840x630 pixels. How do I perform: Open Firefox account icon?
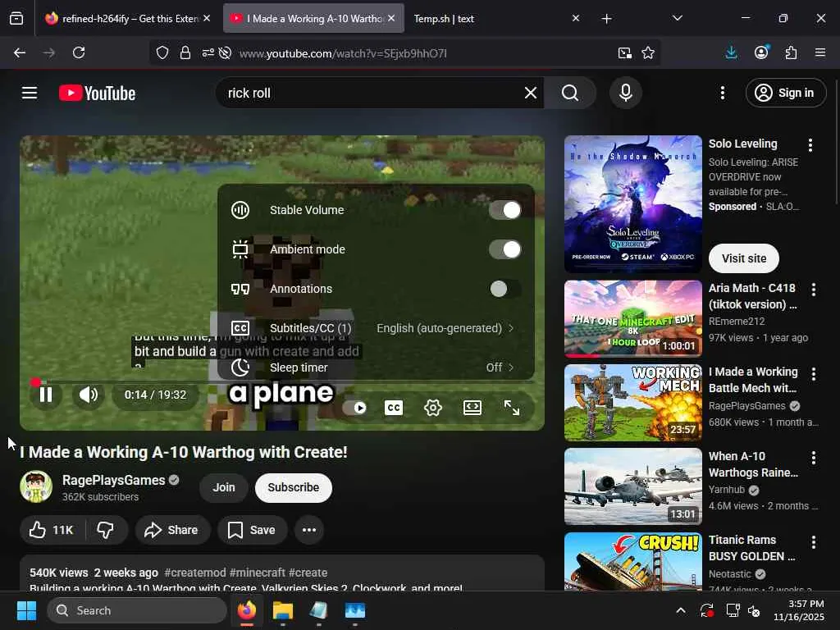tap(761, 52)
